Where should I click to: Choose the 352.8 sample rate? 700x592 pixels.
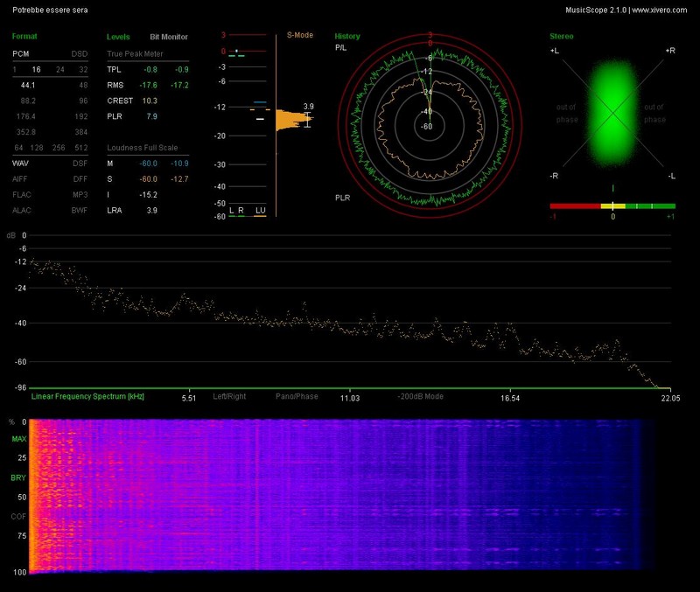[x=26, y=132]
